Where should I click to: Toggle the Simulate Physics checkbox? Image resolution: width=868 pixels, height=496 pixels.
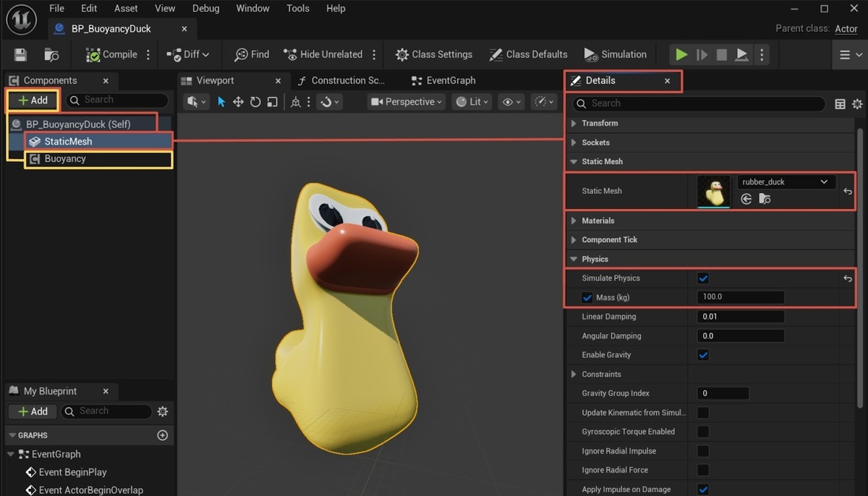pyautogui.click(x=703, y=278)
